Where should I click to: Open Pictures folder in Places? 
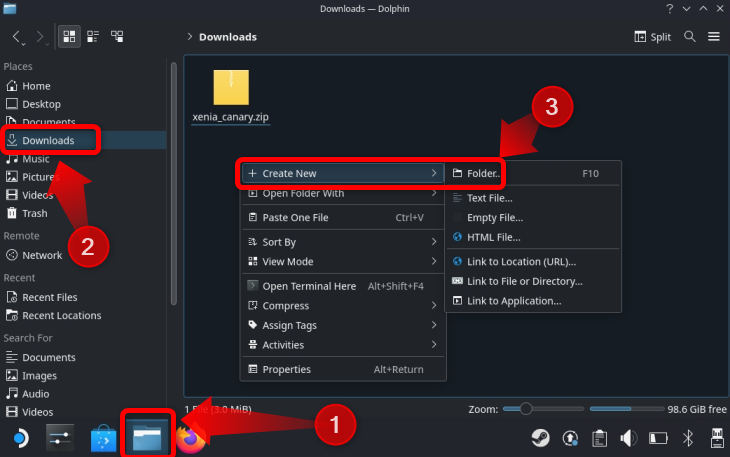pos(33,177)
